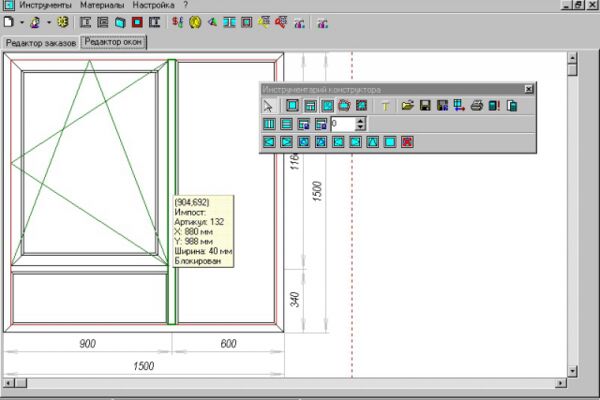Click the cyan two-pane window icon in main toolbar
Screen dimensions: 600x400
(229, 23)
